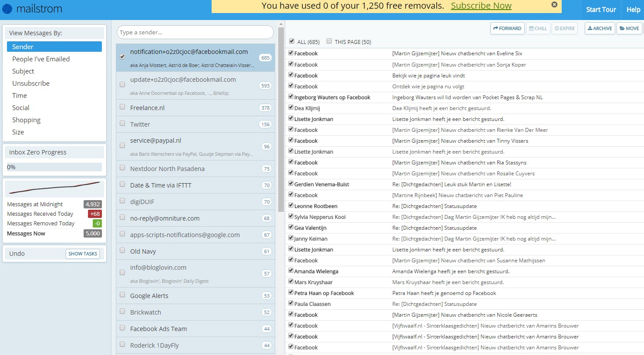This screenshot has width=644, height=355.
Task: Check the Nextdoor North Pasadena checkbox
Action: [122, 168]
